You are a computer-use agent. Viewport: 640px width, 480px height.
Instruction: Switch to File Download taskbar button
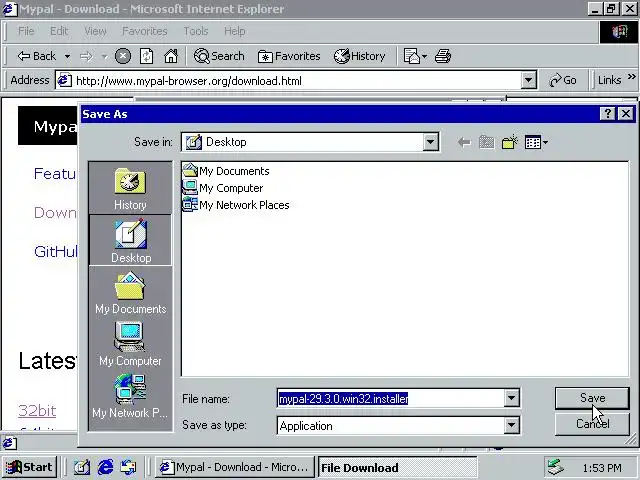[x=397, y=467]
